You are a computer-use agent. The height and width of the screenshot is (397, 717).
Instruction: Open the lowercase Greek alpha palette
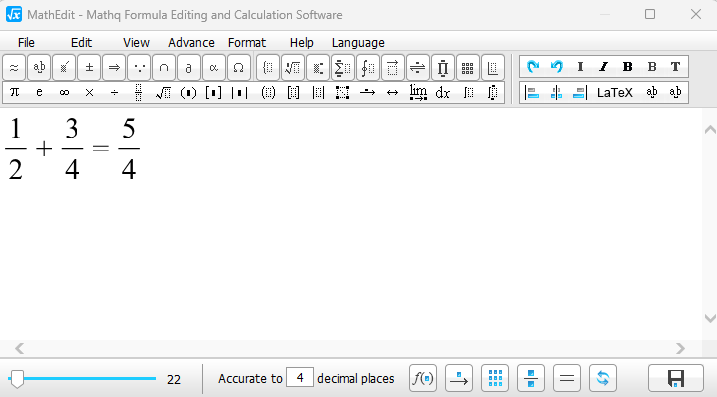click(x=214, y=68)
